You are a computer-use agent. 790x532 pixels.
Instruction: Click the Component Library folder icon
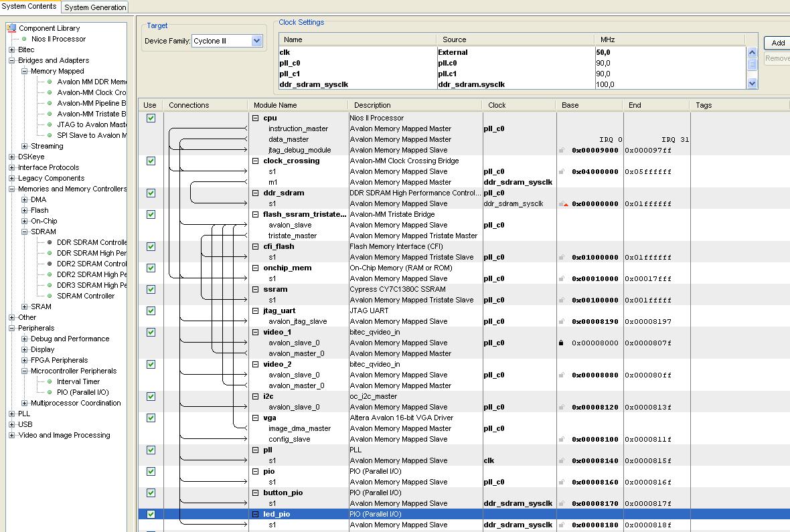pos(11,28)
